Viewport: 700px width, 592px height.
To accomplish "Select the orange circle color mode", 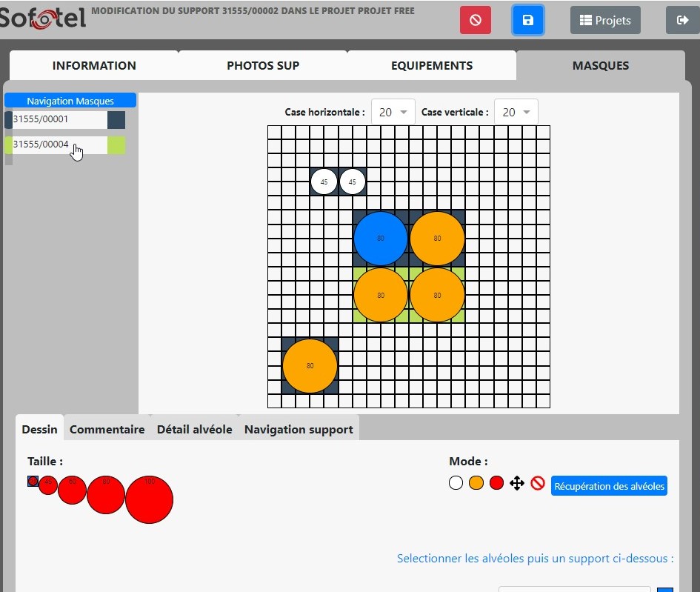I will [476, 482].
